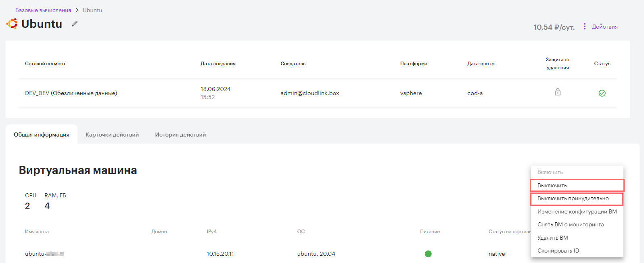
Task: Switch to Карточки действий tab
Action: coord(112,135)
